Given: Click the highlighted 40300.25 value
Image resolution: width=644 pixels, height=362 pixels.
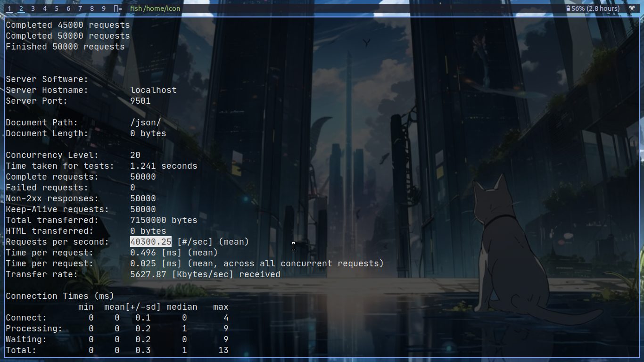Looking at the screenshot, I should point(151,242).
